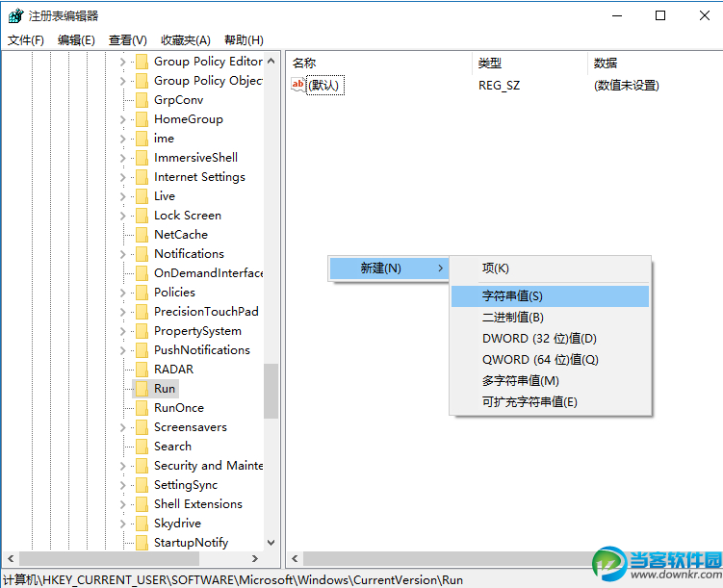
Task: Click the REG_SZ type cell
Action: (x=499, y=86)
